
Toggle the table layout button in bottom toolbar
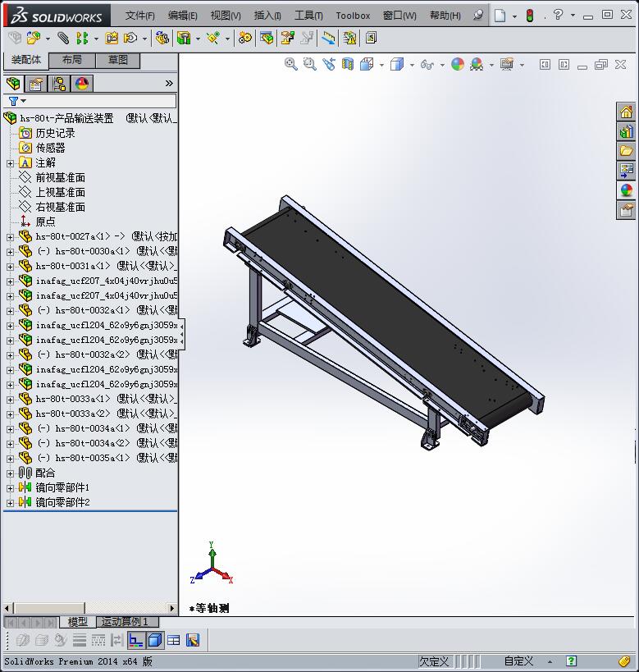pos(174,641)
